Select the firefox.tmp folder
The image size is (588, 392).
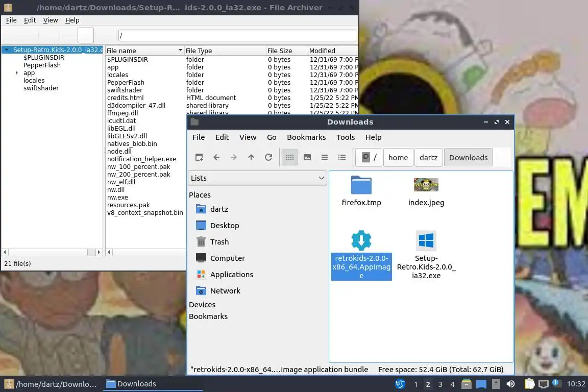click(x=361, y=191)
